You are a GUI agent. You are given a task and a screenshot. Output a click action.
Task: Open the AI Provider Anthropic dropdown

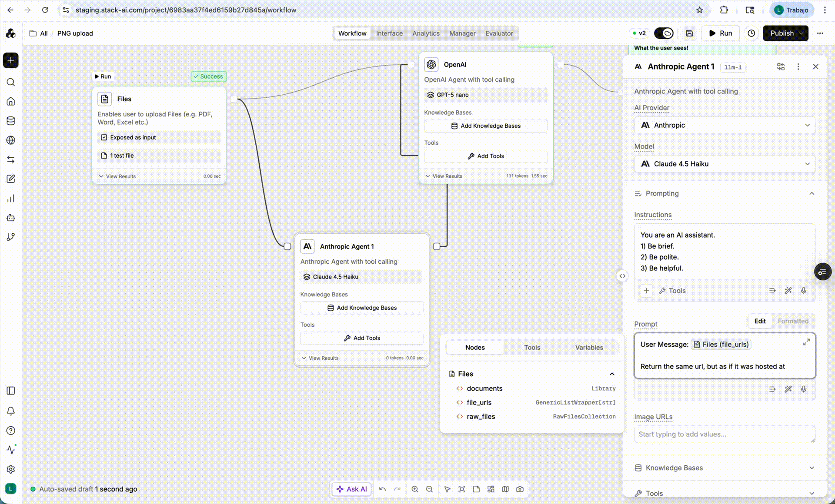click(x=725, y=125)
